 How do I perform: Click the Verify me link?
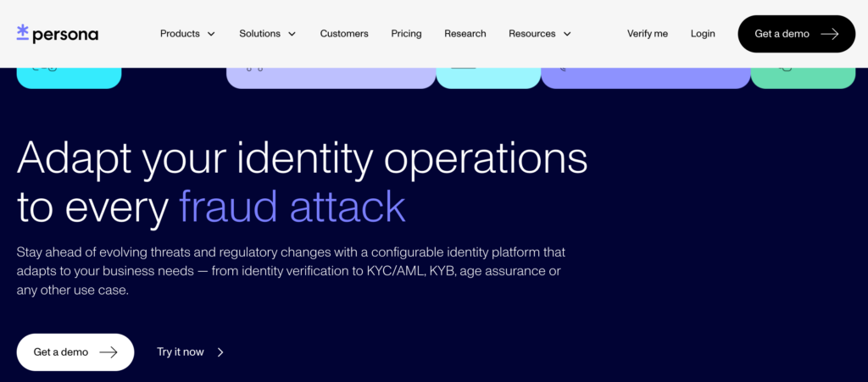coord(647,34)
